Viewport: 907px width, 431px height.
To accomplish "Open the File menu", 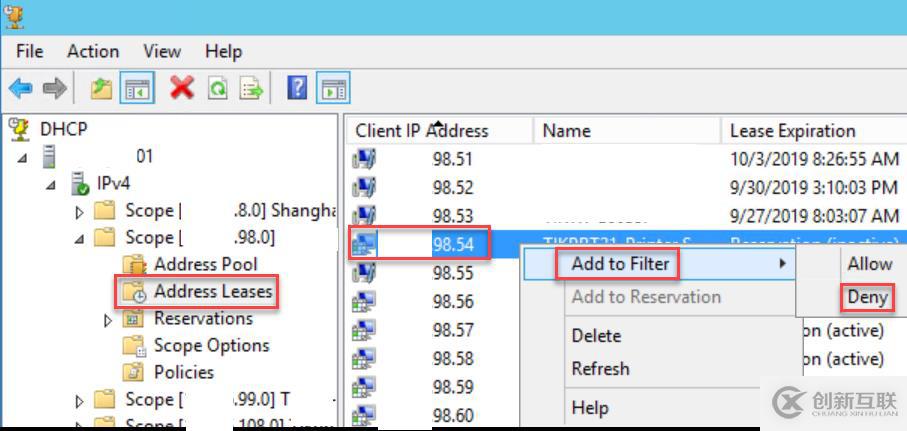I will coord(30,51).
